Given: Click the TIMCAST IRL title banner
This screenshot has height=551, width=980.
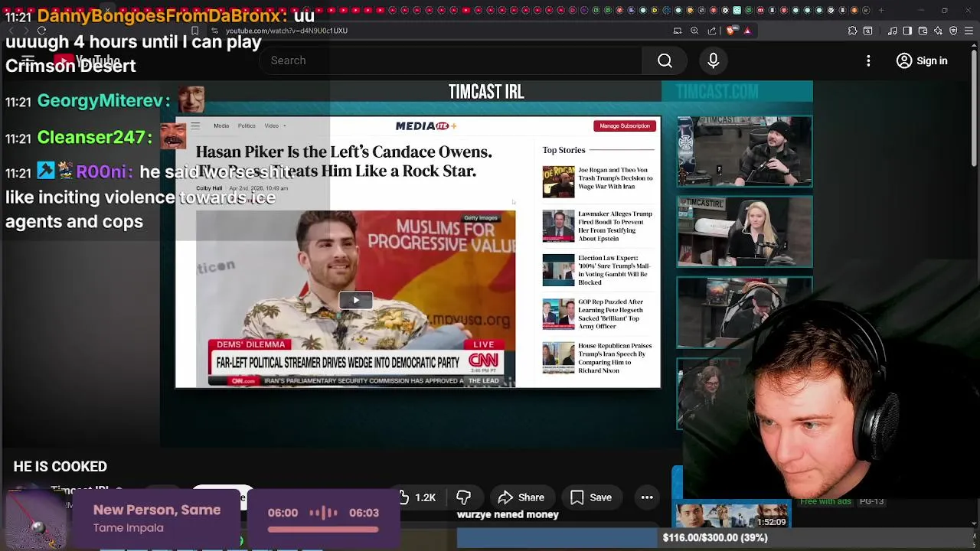Looking at the screenshot, I should click(x=486, y=92).
